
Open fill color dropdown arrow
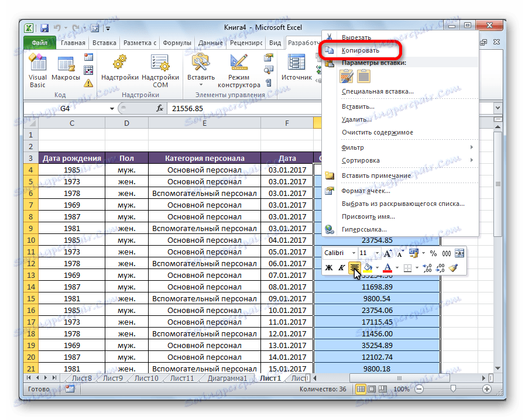click(x=377, y=268)
